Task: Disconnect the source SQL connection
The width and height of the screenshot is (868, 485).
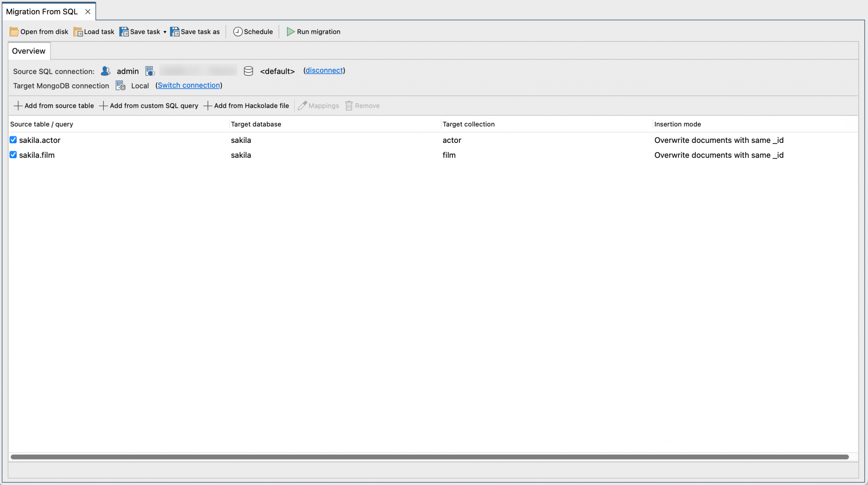Action: coord(323,70)
